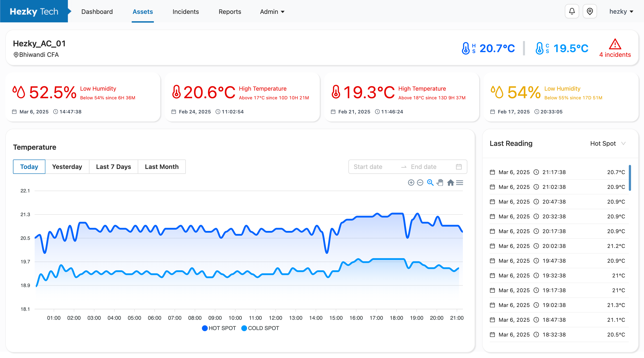Image resolution: width=644 pixels, height=358 pixels.
Task: Switch to Last 7 Days range
Action: (114, 167)
